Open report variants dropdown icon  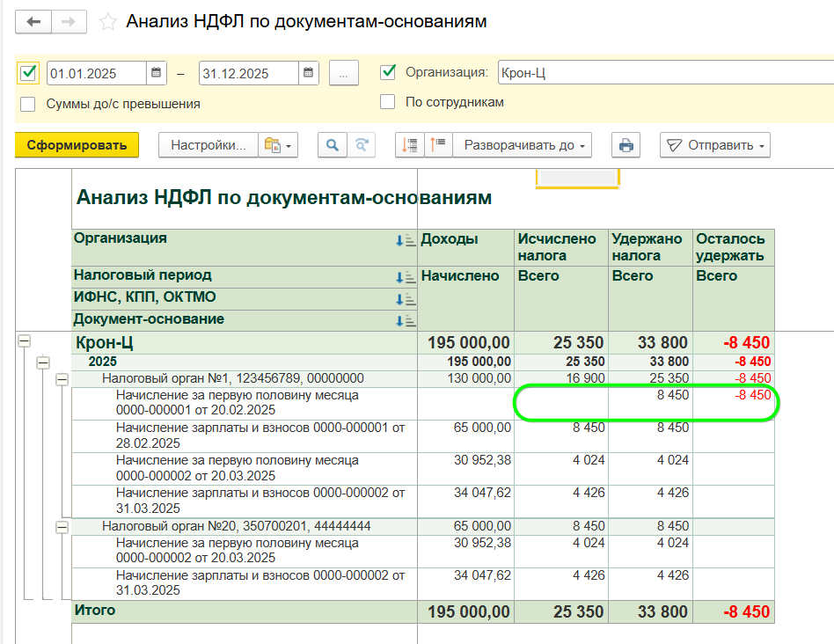point(278,145)
